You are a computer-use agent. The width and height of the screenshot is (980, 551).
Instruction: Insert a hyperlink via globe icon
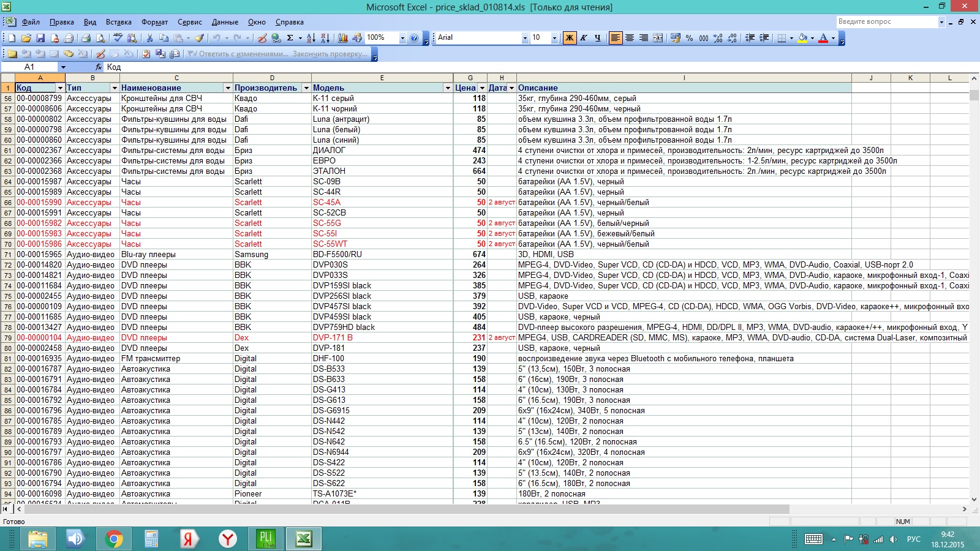(276, 38)
